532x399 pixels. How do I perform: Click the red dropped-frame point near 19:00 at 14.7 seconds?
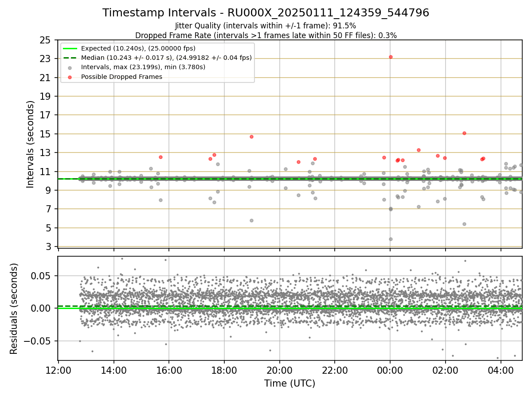(x=251, y=137)
